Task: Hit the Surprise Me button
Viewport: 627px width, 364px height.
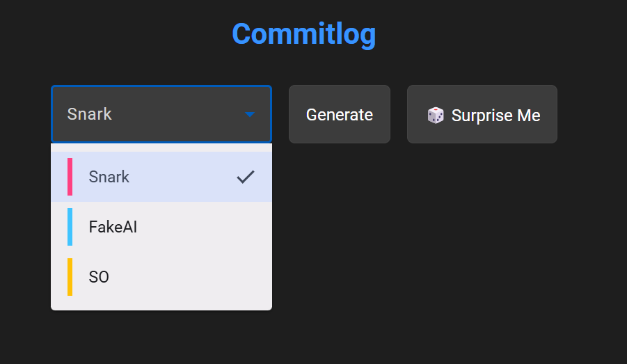Action: (482, 114)
